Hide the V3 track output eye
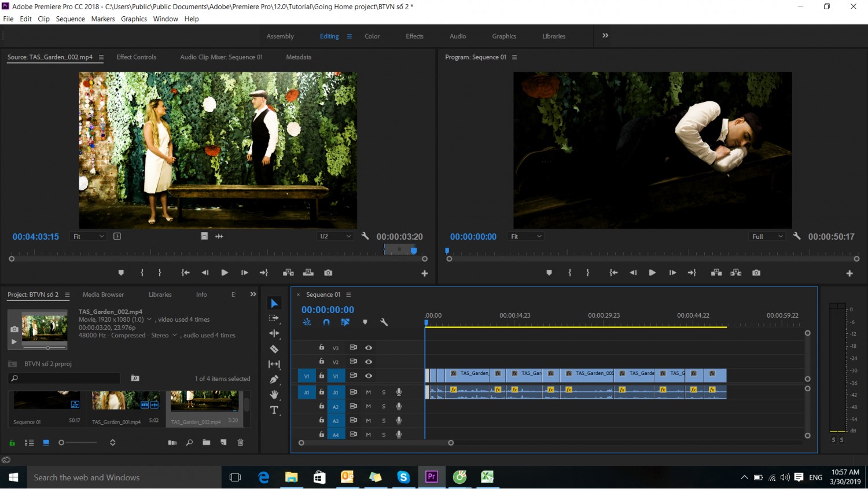868x489 pixels. [x=369, y=348]
